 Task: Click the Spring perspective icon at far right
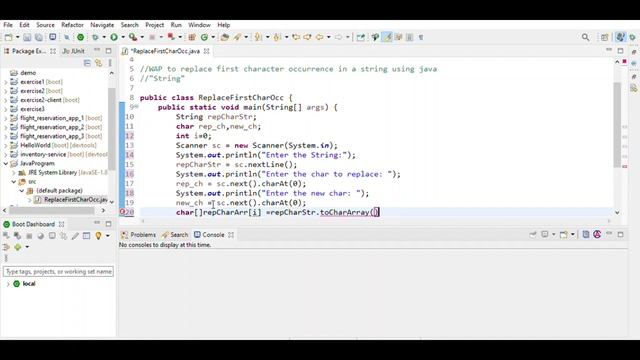(632, 37)
